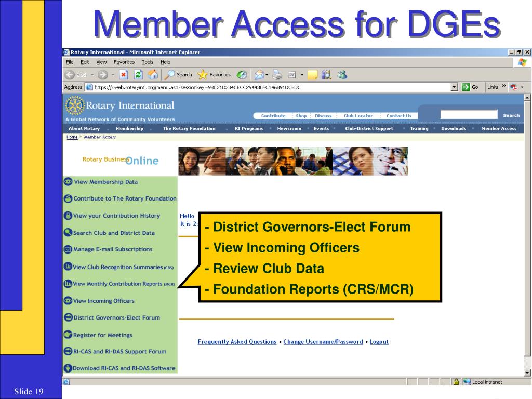
Task: Click the red Stop icon
Action: point(124,75)
